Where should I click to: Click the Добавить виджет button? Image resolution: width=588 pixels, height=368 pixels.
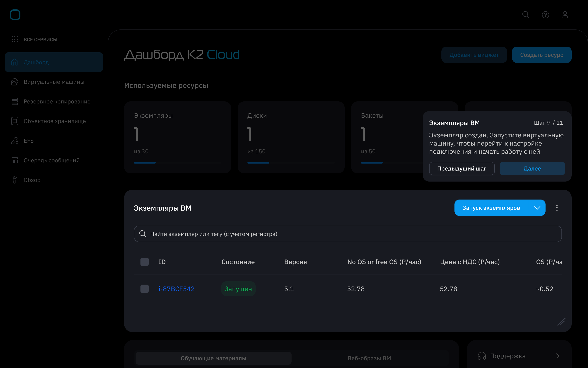coord(474,55)
